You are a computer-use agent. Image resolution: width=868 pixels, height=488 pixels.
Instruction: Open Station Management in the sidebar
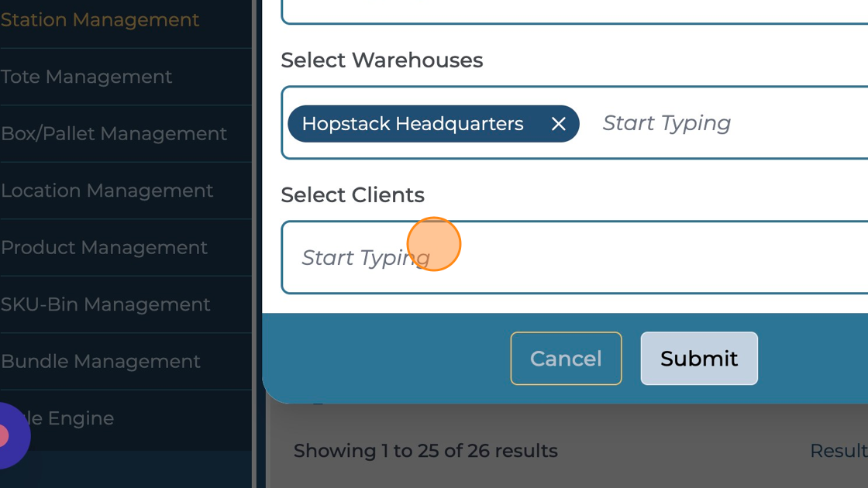100,20
